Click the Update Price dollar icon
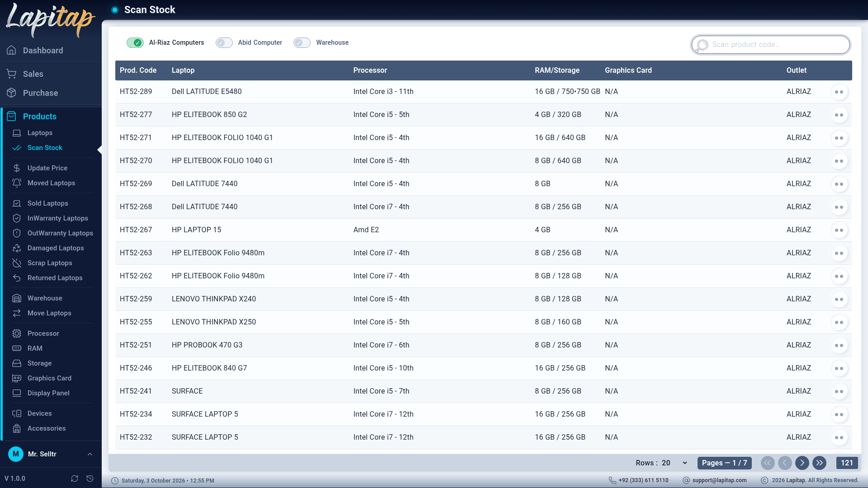 [x=17, y=168]
